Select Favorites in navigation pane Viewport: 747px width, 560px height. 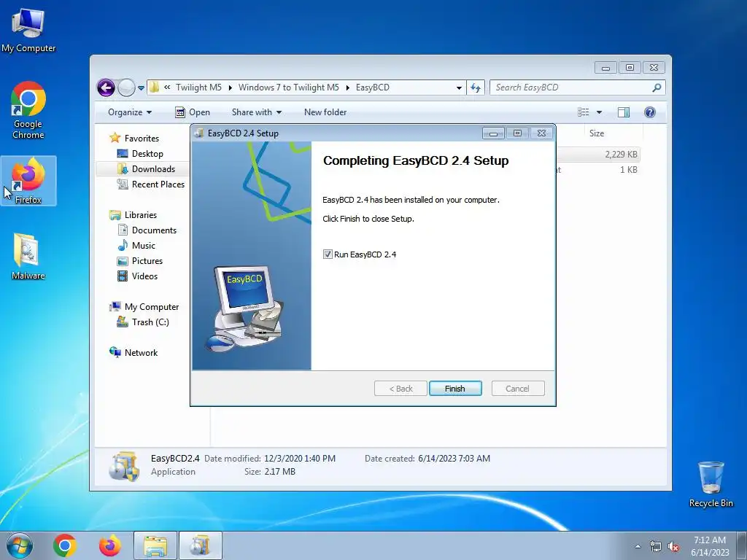(x=142, y=138)
